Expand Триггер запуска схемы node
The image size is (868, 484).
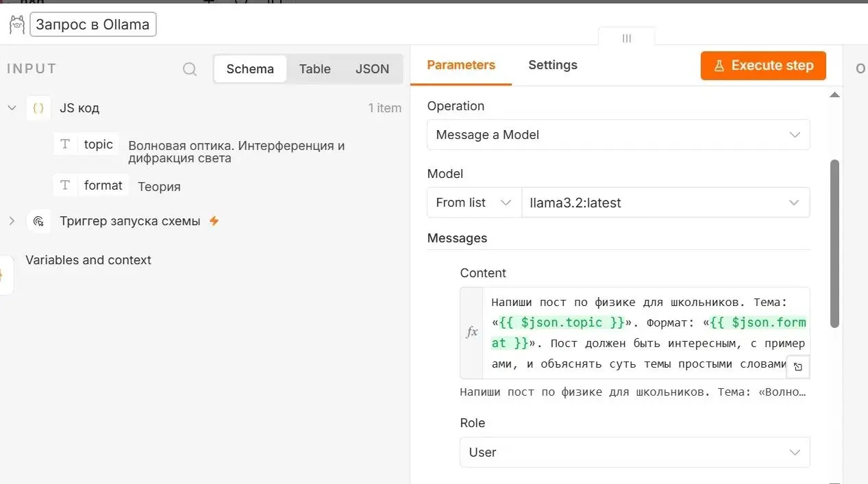pos(12,221)
